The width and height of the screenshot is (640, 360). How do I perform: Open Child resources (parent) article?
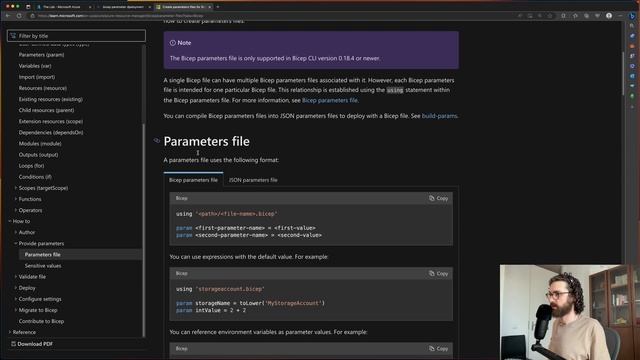(x=46, y=110)
